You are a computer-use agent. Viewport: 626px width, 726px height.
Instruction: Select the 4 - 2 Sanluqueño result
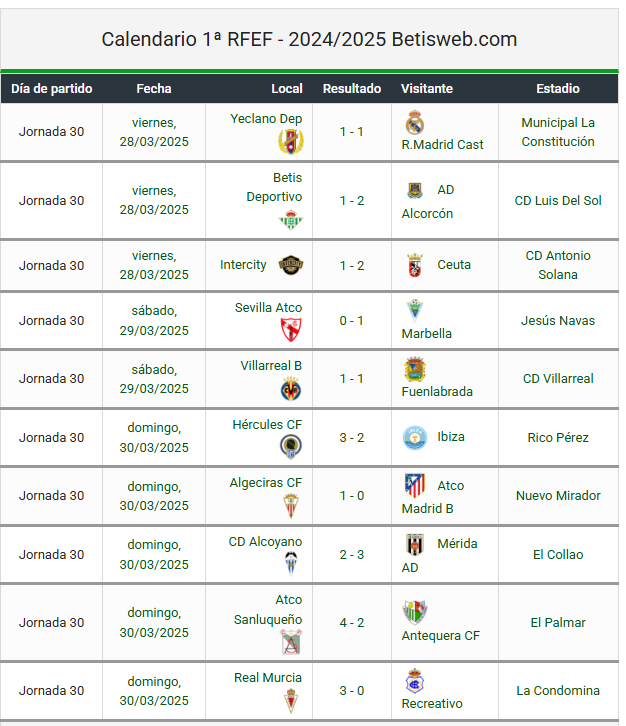[x=352, y=622]
